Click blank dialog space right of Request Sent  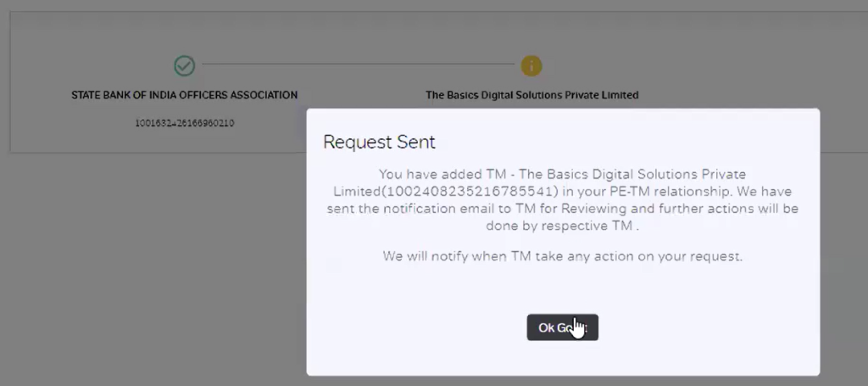coord(626,142)
